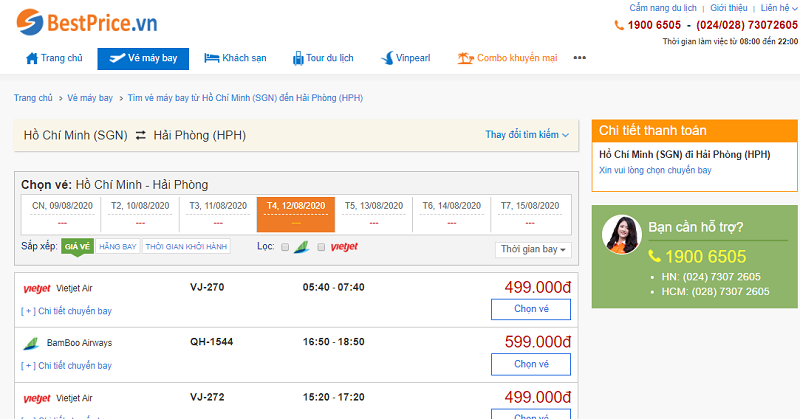Select date tab T3, 11/08/2020
Image resolution: width=800 pixels, height=419 pixels.
[218, 214]
